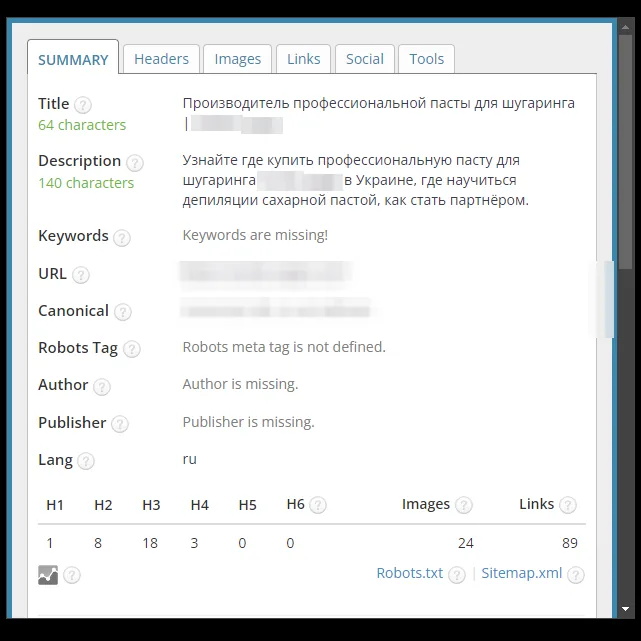Click the H3 count value 18
This screenshot has width=641, height=641.
pos(150,543)
